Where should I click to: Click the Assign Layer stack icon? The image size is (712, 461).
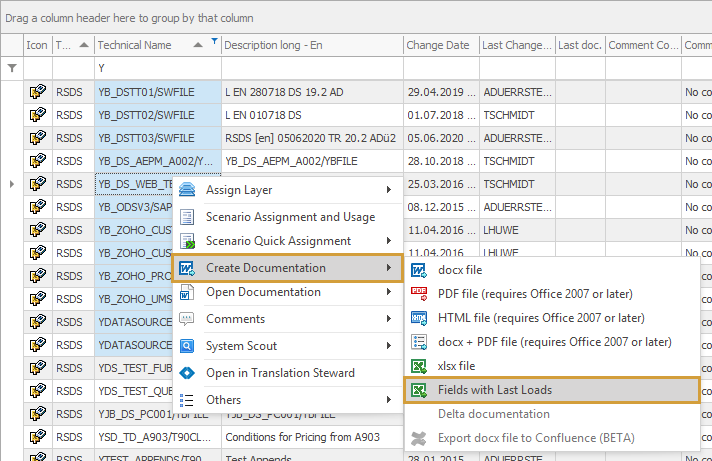(187, 191)
